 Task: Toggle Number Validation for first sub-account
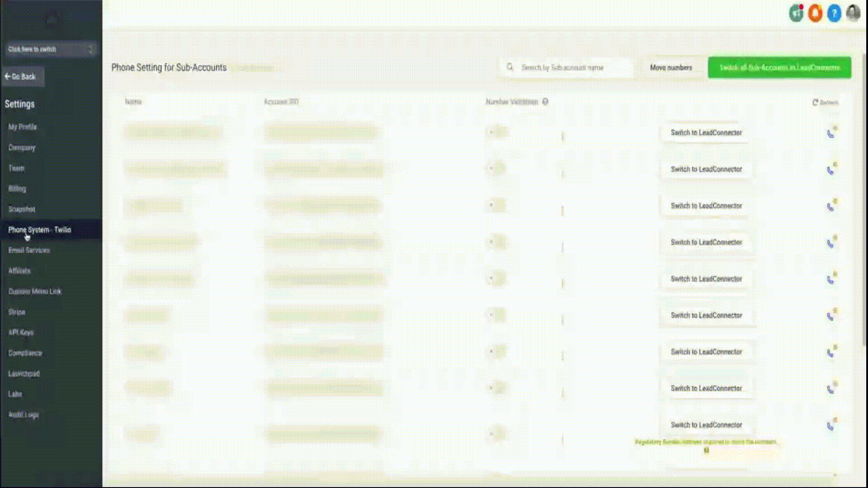pyautogui.click(x=497, y=132)
